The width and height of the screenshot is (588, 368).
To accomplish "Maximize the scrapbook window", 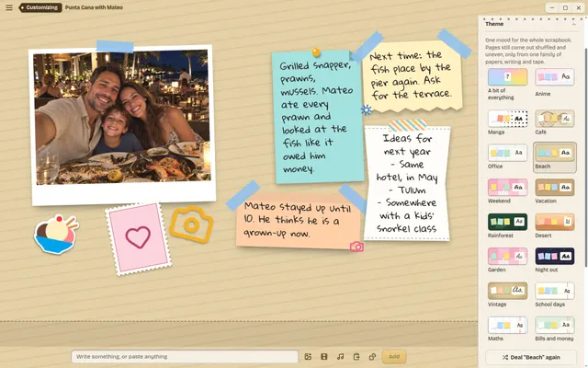I will [x=565, y=8].
